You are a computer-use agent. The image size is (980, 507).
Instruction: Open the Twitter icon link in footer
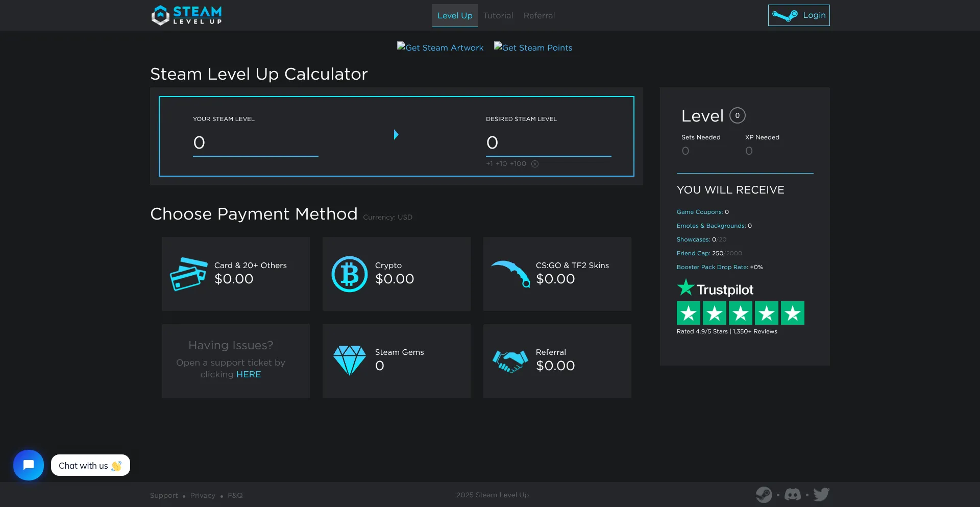click(x=821, y=495)
